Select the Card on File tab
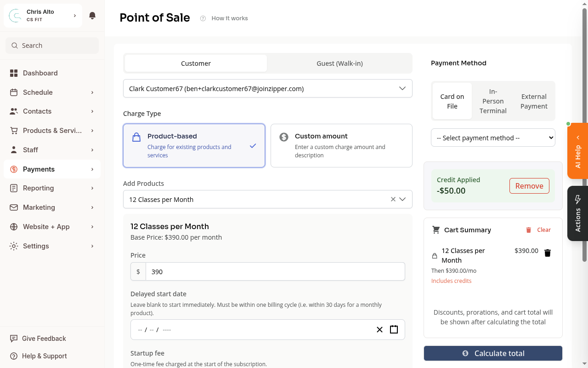 (x=452, y=101)
